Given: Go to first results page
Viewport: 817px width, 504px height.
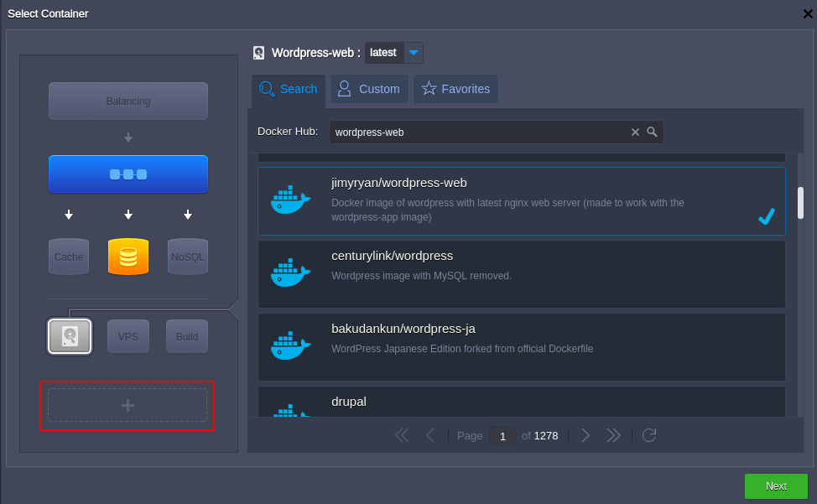Looking at the screenshot, I should point(402,435).
